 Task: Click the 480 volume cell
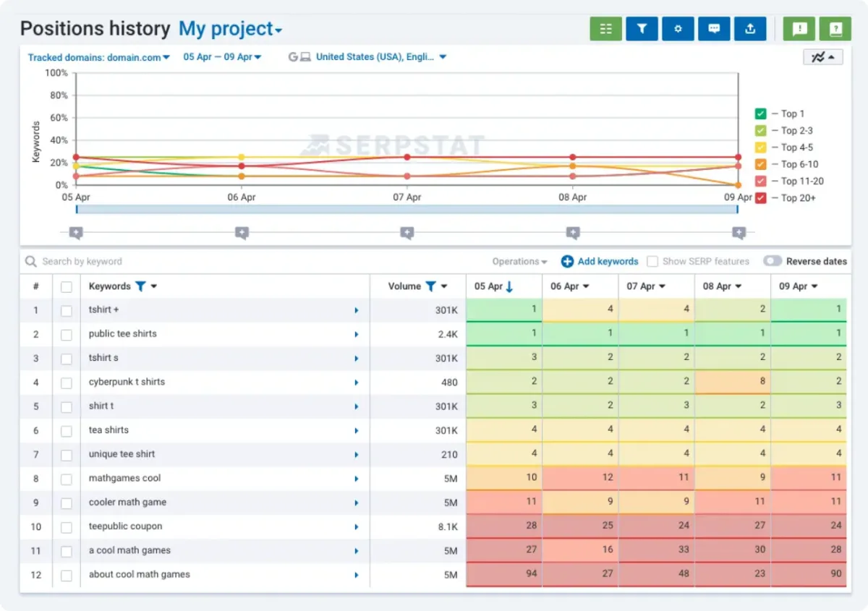[418, 383]
